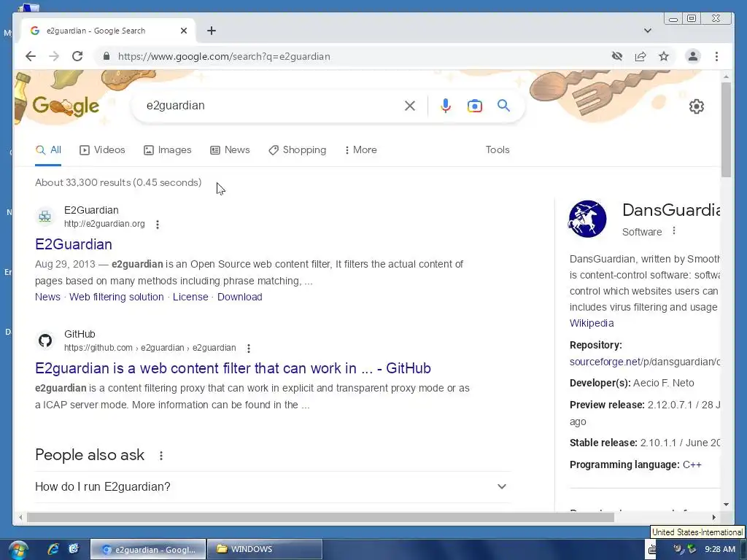Open the Windows Start button
This screenshot has width=747, height=560.
pyautogui.click(x=18, y=550)
